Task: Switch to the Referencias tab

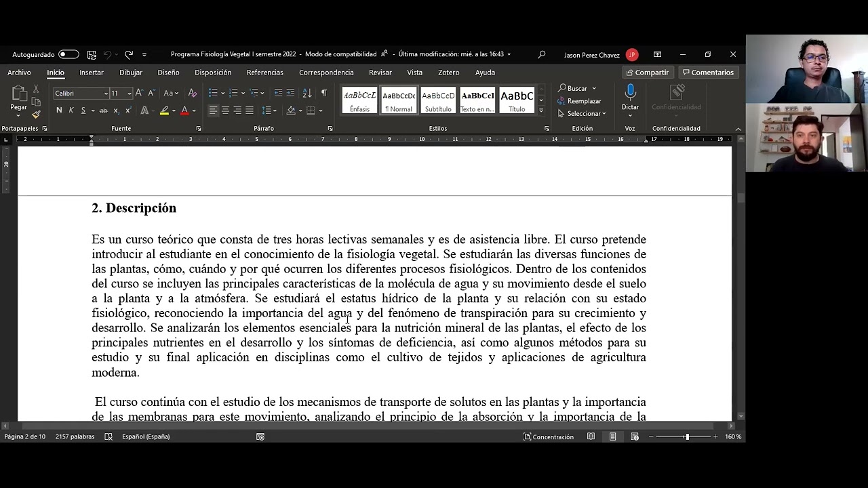Action: coord(264,73)
